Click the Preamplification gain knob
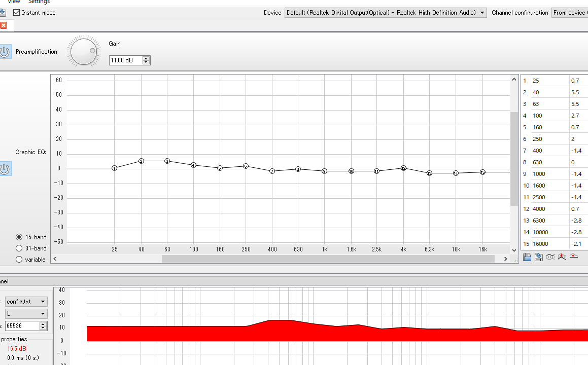Viewport: 588px width, 365px height. click(84, 51)
